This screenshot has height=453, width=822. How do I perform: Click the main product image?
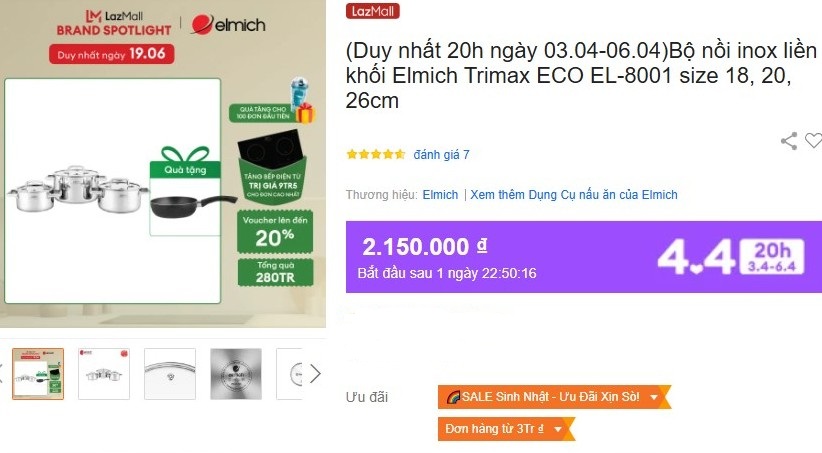point(163,164)
